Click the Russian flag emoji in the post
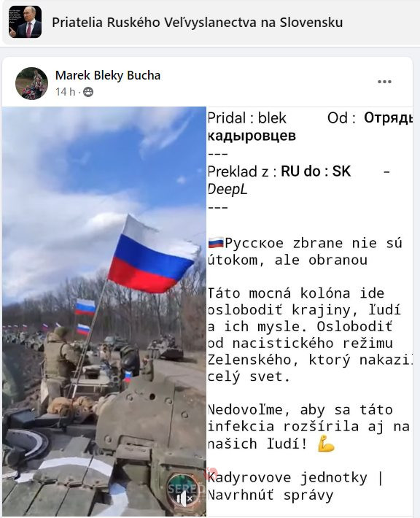Viewport: 420px width, 518px height. click(216, 243)
